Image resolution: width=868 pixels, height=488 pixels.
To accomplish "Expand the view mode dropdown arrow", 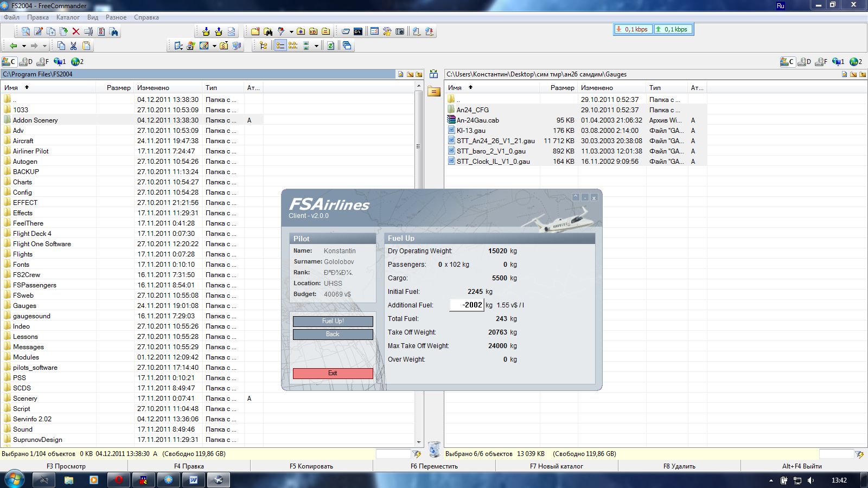I will pos(316,46).
